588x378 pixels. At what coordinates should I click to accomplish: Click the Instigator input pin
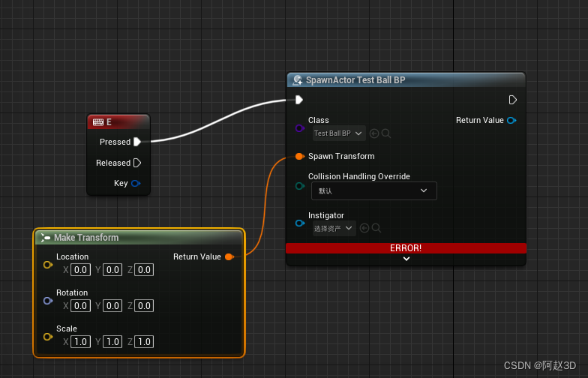coord(300,223)
